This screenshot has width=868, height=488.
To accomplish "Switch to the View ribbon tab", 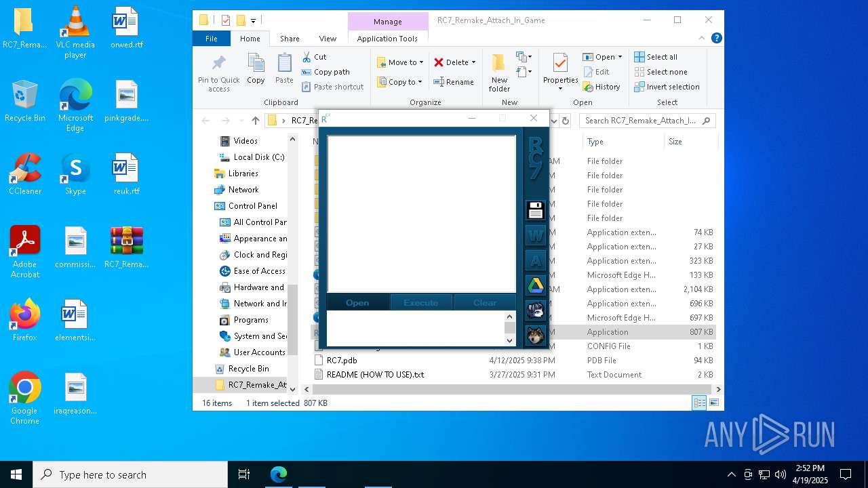I will pos(328,39).
